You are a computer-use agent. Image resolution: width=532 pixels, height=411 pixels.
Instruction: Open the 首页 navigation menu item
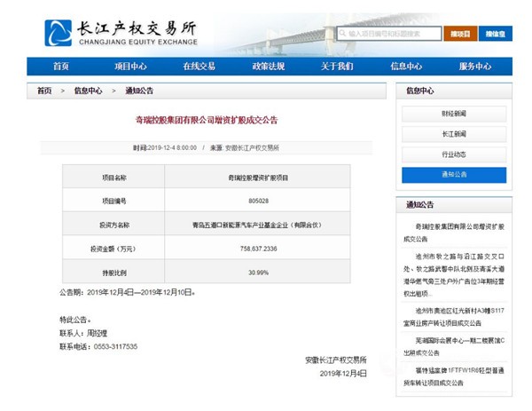(61, 67)
